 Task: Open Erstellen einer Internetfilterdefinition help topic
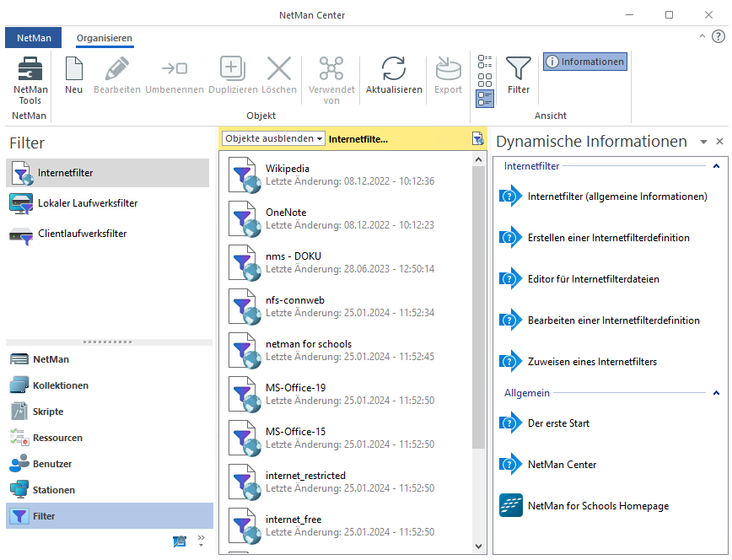[x=608, y=238]
